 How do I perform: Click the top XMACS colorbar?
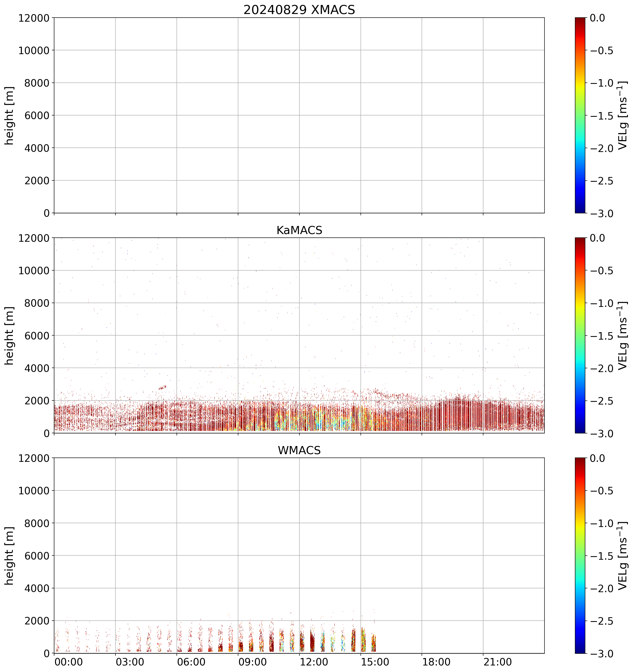(x=580, y=115)
